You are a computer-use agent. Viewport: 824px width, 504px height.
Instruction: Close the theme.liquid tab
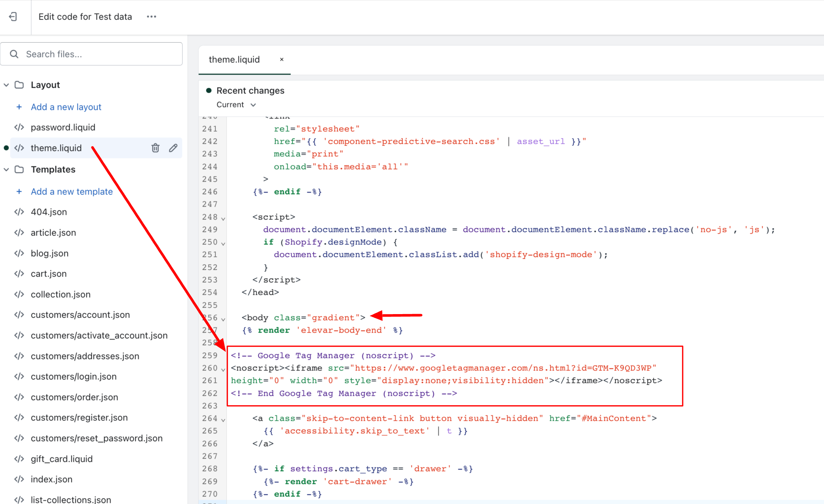tap(282, 59)
